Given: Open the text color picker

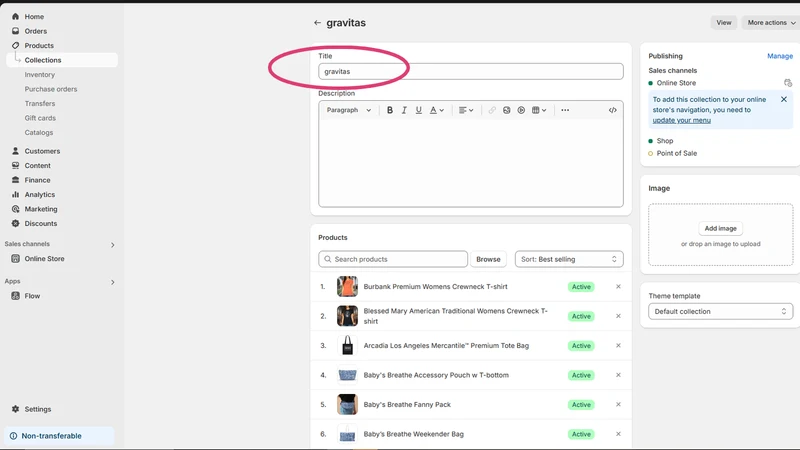Looking at the screenshot, I should 436,110.
